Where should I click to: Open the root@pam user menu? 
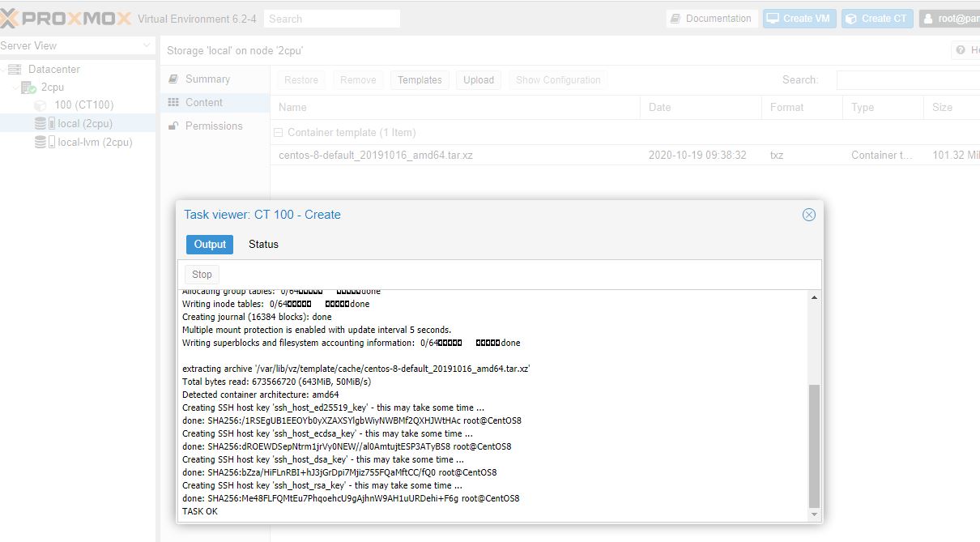(x=950, y=19)
